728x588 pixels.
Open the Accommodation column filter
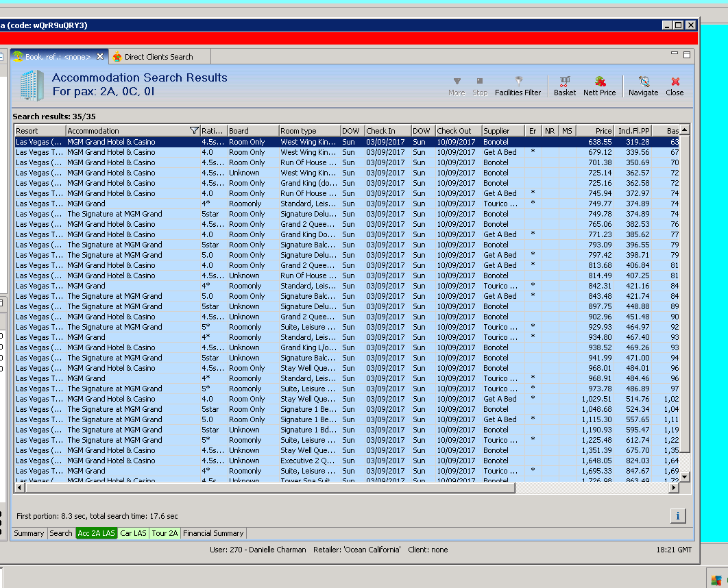[194, 131]
